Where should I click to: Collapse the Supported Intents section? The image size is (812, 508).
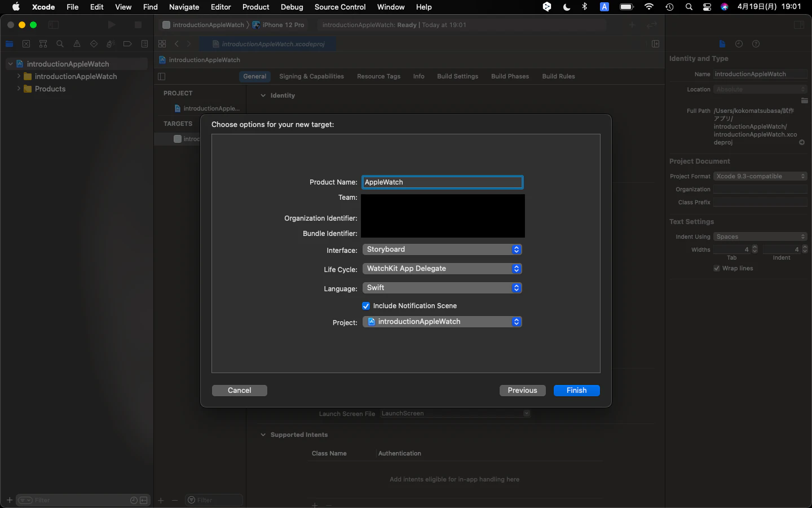pos(263,435)
